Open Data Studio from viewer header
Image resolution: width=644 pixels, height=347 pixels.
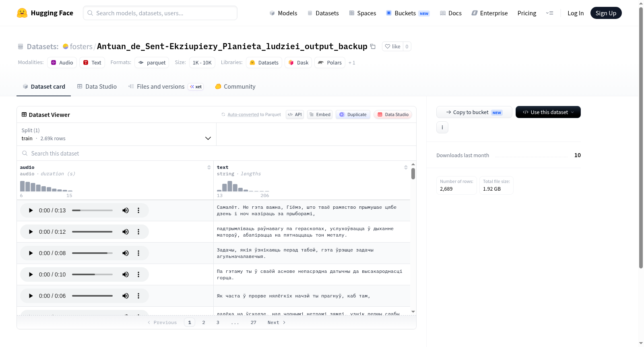click(x=393, y=114)
